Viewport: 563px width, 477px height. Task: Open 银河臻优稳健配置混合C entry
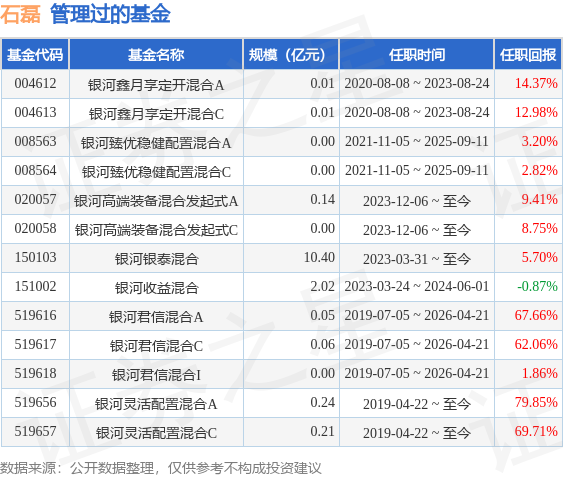tap(156, 172)
